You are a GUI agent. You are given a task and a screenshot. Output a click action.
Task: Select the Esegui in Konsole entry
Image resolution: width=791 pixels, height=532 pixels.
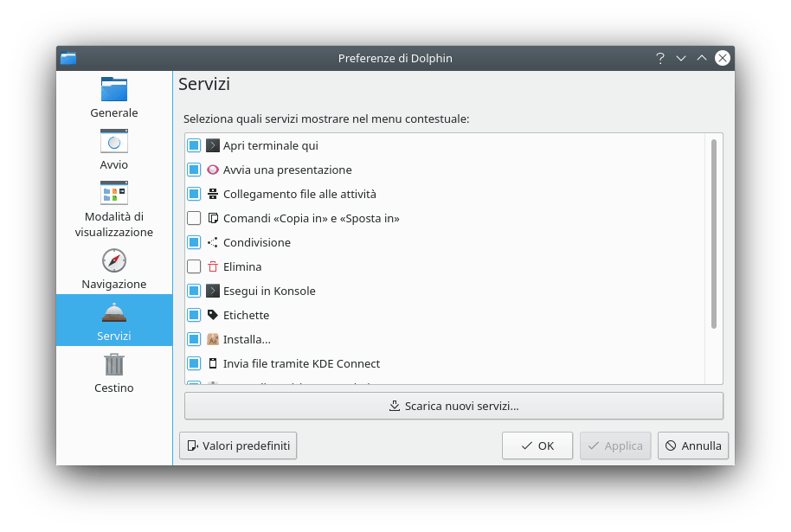pyautogui.click(x=269, y=292)
